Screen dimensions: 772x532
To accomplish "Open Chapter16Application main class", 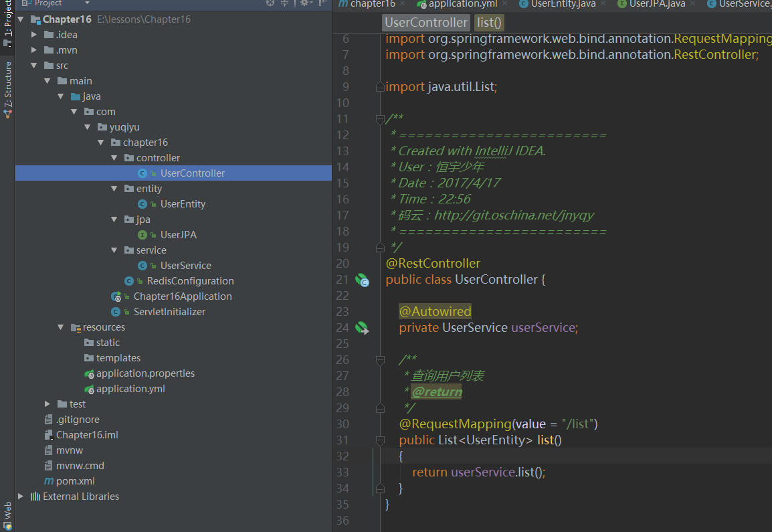I will click(182, 296).
